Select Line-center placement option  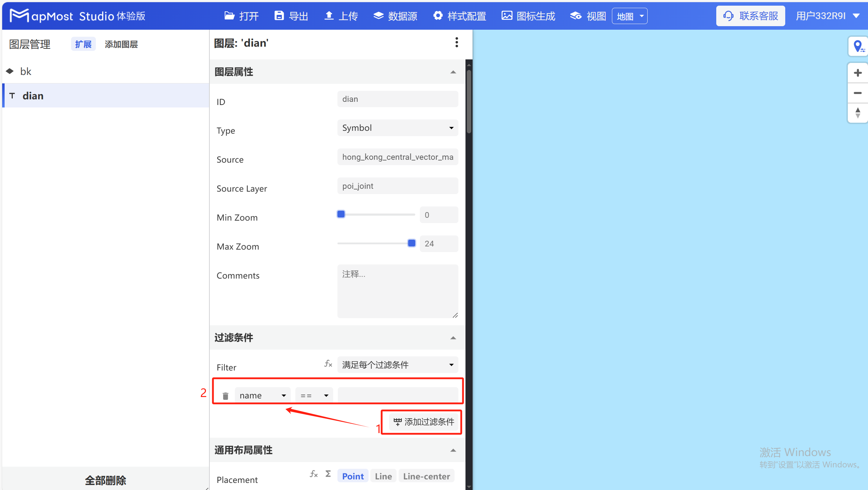click(426, 476)
